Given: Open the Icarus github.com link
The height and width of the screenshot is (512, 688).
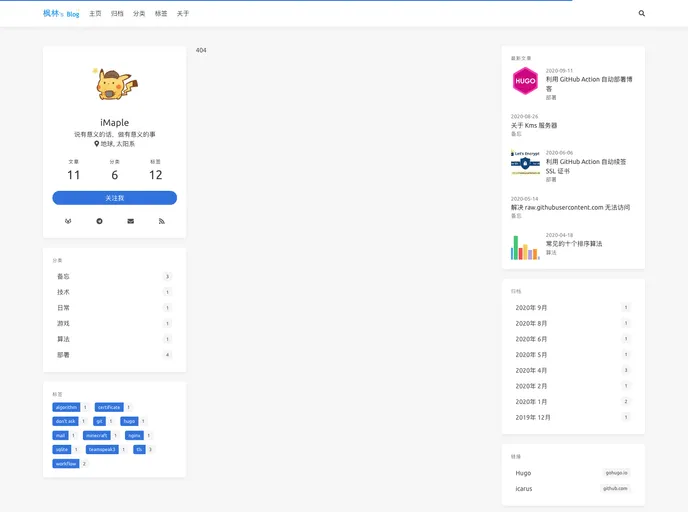Looking at the screenshot, I should (x=573, y=489).
